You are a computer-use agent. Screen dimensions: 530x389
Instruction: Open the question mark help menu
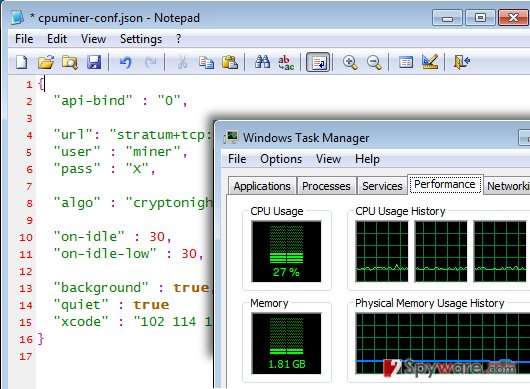tap(178, 39)
